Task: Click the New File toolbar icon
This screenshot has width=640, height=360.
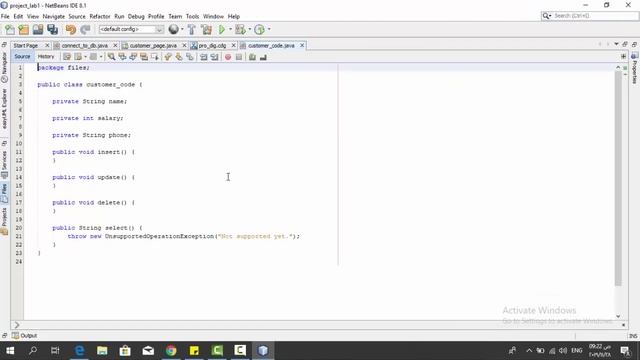Action: (x=9, y=29)
